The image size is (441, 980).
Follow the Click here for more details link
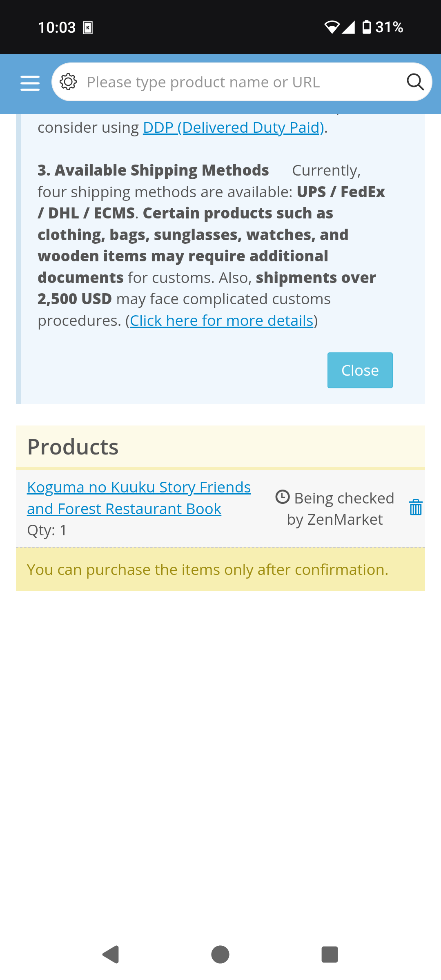pos(221,321)
